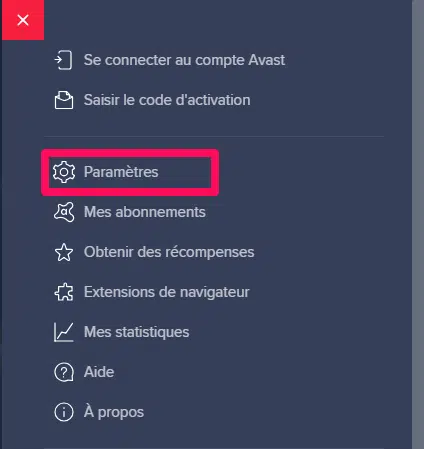Screen dimensions: 424x449
Task: Click the vertical scrollbar on the right edge
Action: pos(418,224)
